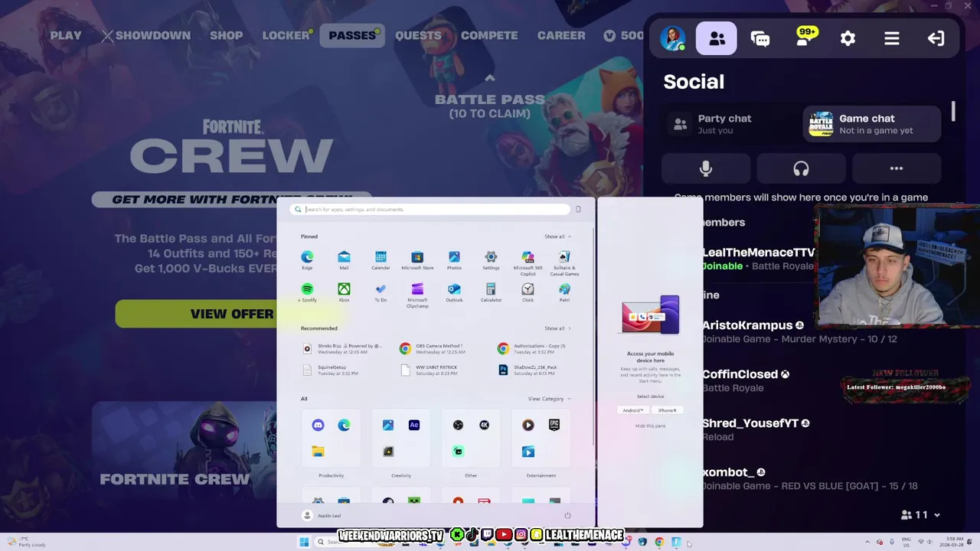Open the pinned Xbox app
Viewport: 980px width, 551px height.
(x=344, y=292)
